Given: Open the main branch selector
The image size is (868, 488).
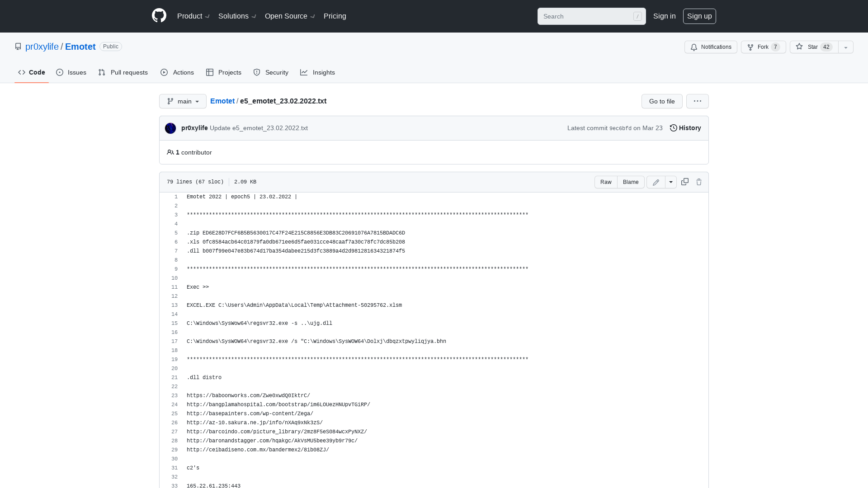Looking at the screenshot, I should (x=183, y=101).
